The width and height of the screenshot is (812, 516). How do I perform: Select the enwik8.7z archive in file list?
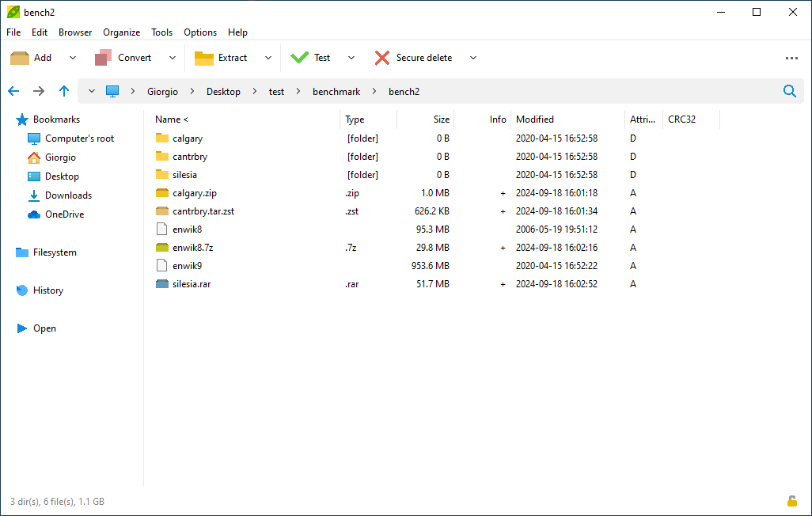(193, 247)
